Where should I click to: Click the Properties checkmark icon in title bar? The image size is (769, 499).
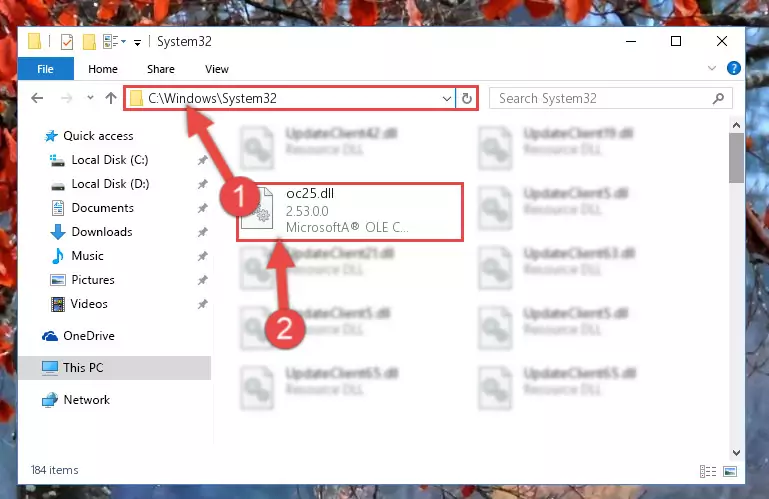pyautogui.click(x=67, y=42)
